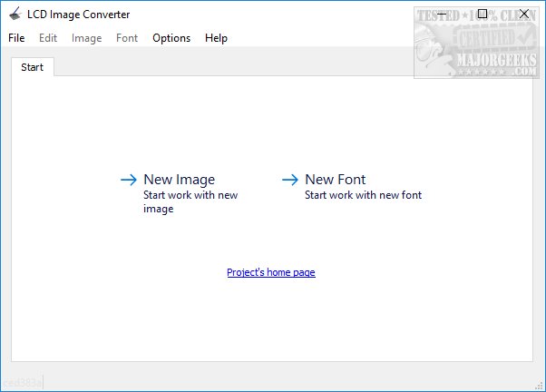This screenshot has height=392, width=546.
Task: Click the blue arrow beside New Font
Action: coord(290,180)
